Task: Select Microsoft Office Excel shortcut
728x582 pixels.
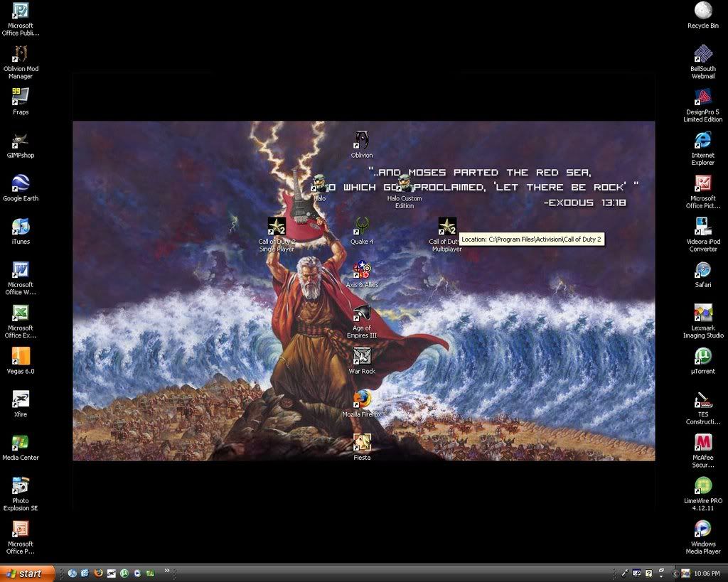Action: coord(21,321)
